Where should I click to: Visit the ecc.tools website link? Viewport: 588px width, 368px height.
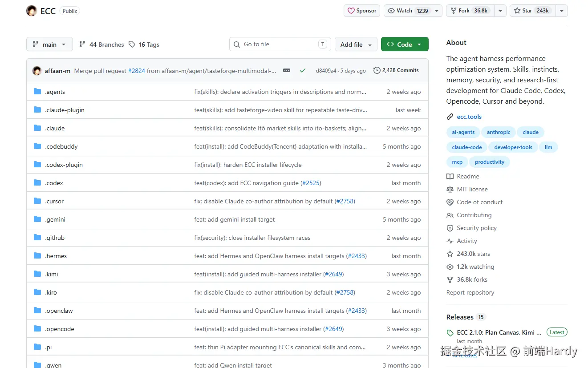pyautogui.click(x=469, y=117)
